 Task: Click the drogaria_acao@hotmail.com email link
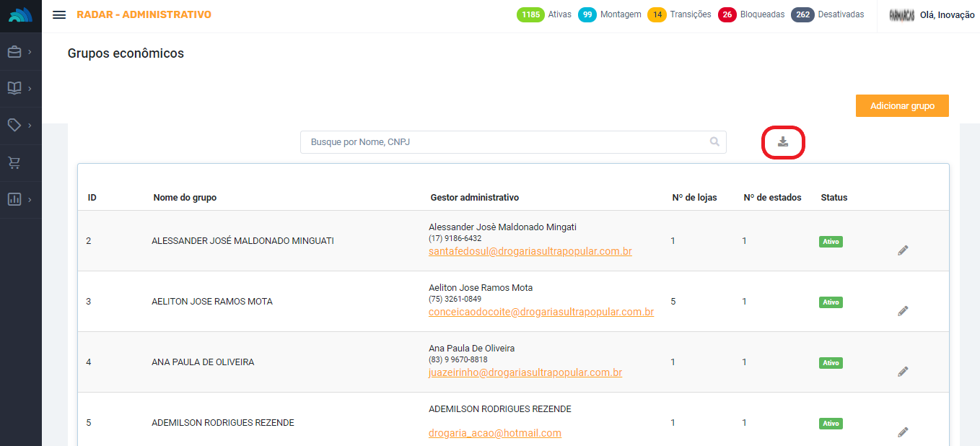coord(494,433)
